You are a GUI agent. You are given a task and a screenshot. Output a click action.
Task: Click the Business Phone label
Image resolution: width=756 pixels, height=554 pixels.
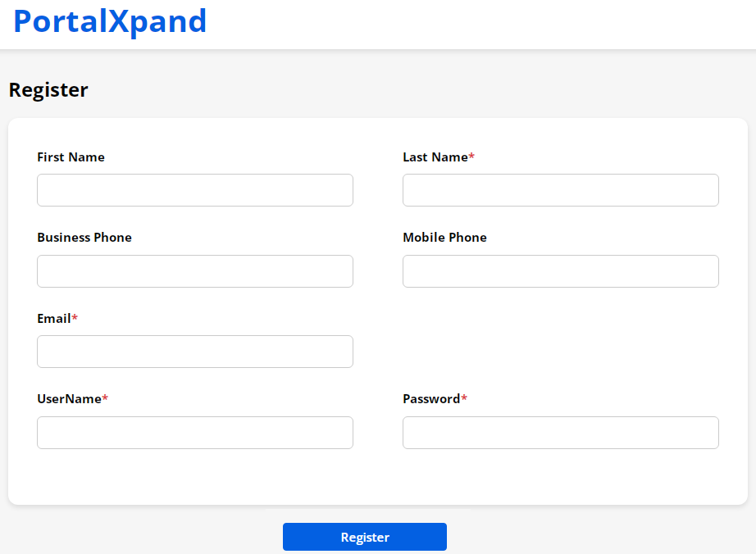tap(84, 238)
